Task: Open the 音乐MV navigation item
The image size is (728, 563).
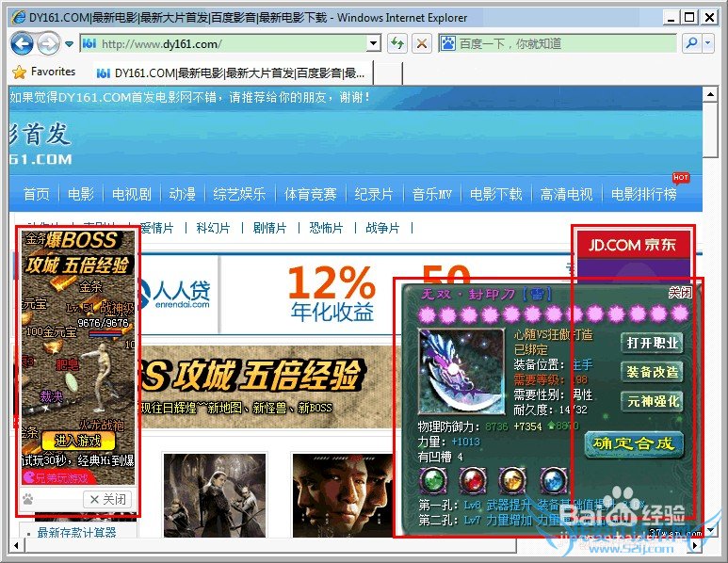Action: (x=431, y=194)
